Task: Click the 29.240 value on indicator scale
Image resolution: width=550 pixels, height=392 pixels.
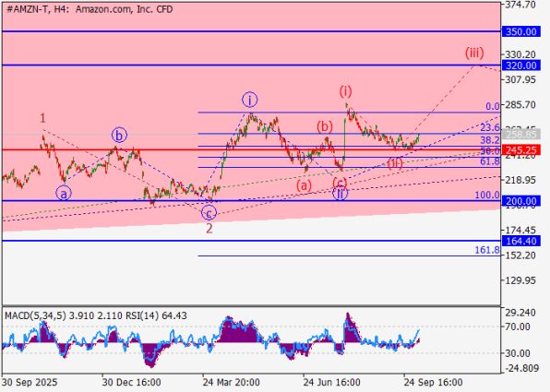Action: 520,313
